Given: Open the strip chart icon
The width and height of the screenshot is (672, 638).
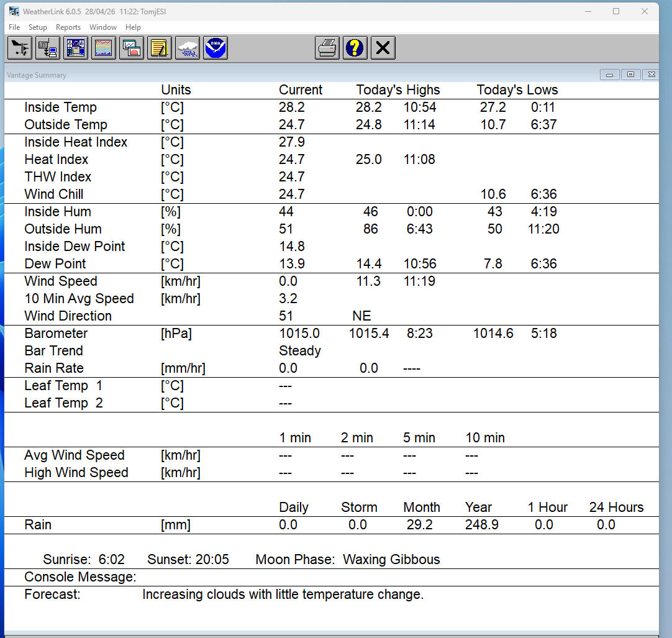Looking at the screenshot, I should (x=104, y=48).
